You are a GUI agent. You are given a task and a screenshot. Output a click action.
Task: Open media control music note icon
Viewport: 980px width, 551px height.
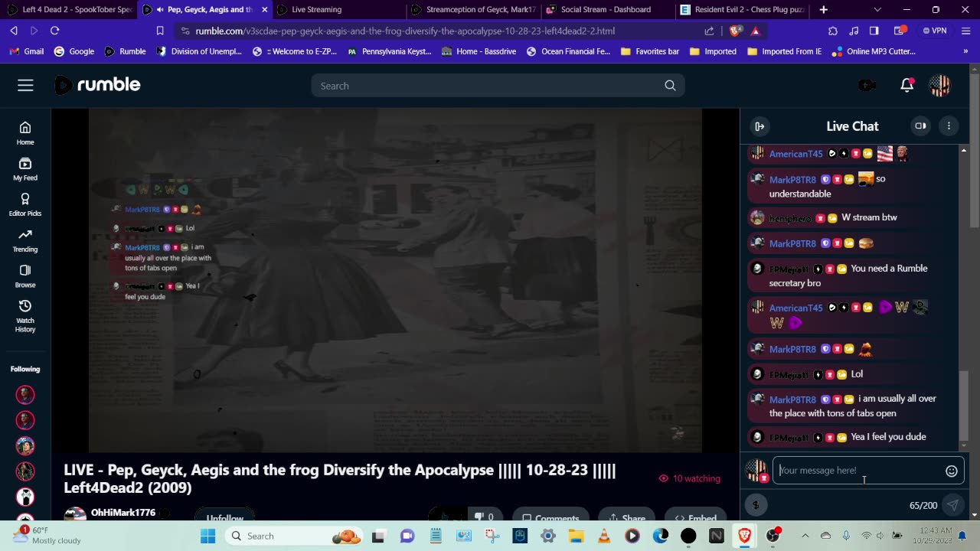(x=854, y=31)
